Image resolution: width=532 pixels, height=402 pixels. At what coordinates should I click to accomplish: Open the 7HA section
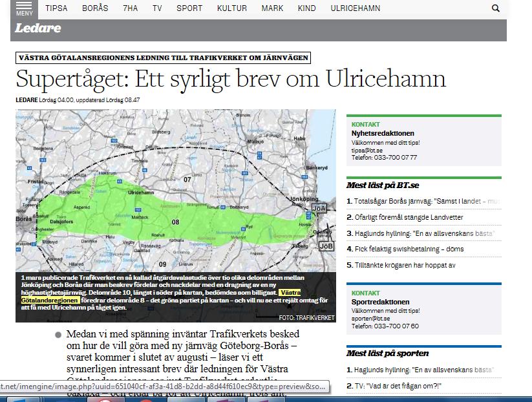[x=131, y=8]
